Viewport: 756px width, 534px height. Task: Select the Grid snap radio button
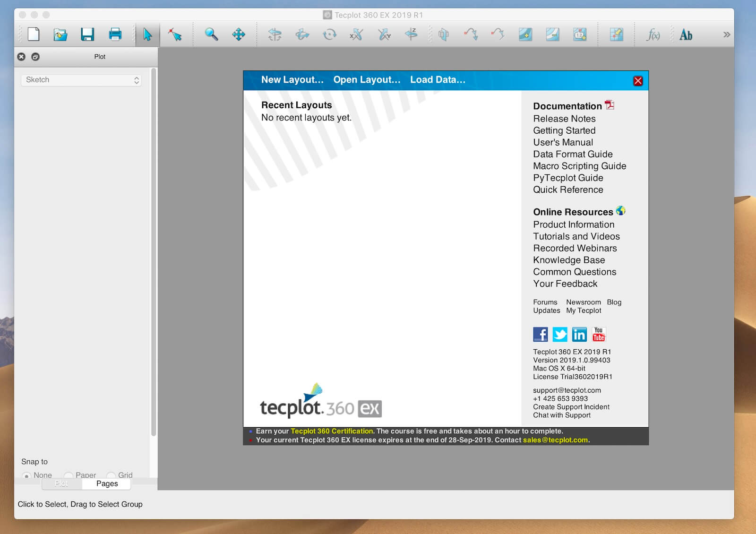click(111, 475)
